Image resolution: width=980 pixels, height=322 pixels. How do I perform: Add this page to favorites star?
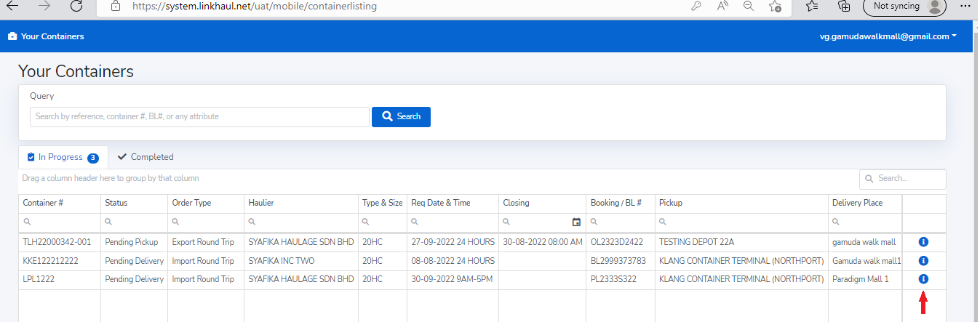tap(775, 6)
